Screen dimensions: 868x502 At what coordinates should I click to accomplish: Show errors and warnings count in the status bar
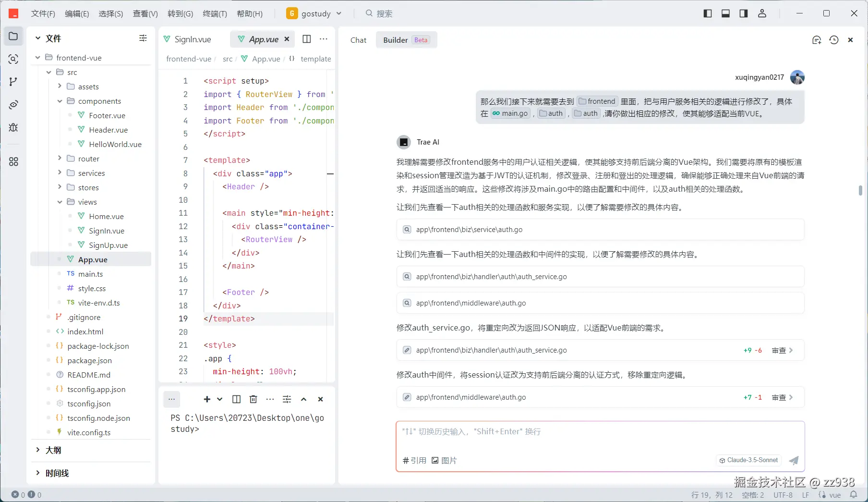(26, 495)
